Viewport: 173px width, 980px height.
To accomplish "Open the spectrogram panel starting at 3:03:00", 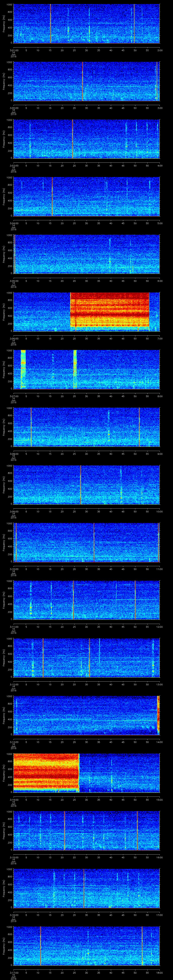I will (x=87, y=139).
